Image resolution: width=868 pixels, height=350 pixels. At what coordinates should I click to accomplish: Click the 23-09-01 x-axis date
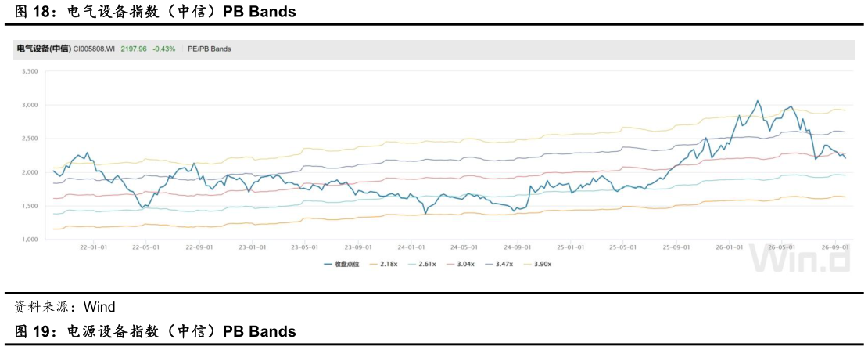[357, 247]
